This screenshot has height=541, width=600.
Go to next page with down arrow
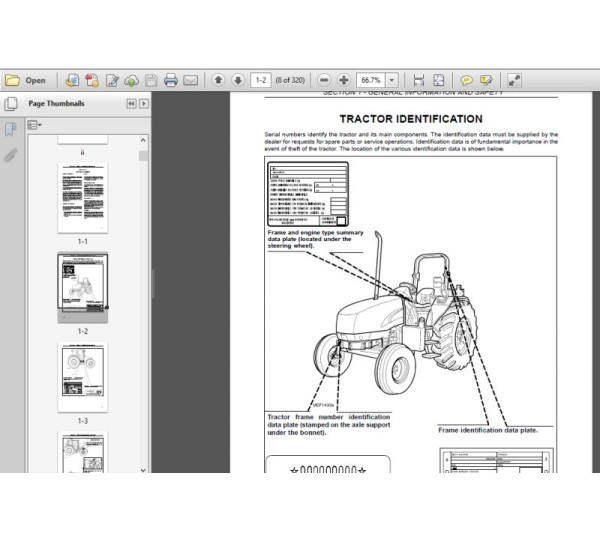click(x=237, y=80)
